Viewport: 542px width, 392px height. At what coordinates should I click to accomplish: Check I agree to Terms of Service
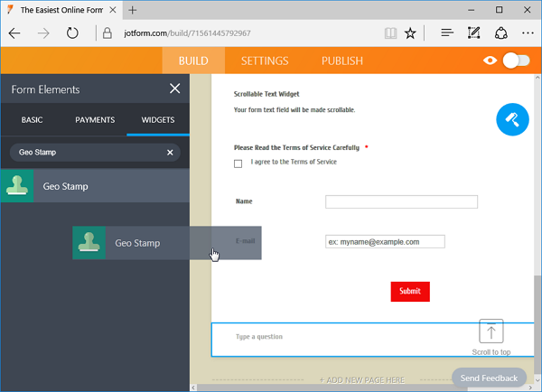pos(238,163)
